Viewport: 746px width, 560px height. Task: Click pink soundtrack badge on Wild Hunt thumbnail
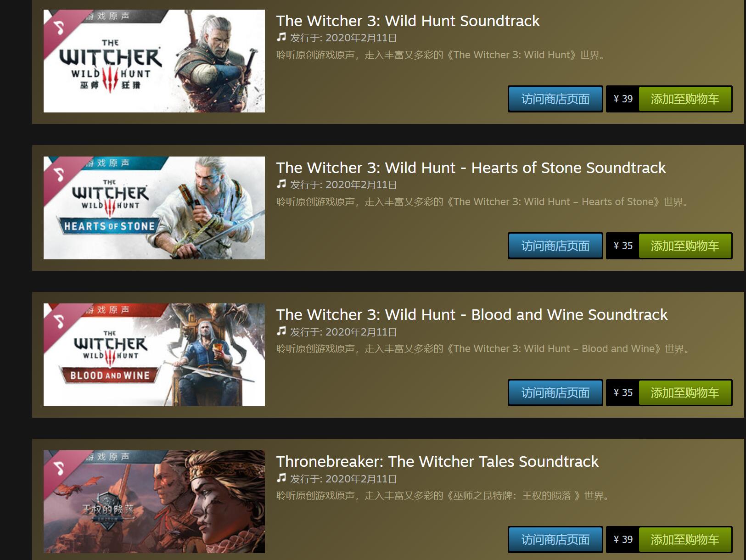[60, 28]
